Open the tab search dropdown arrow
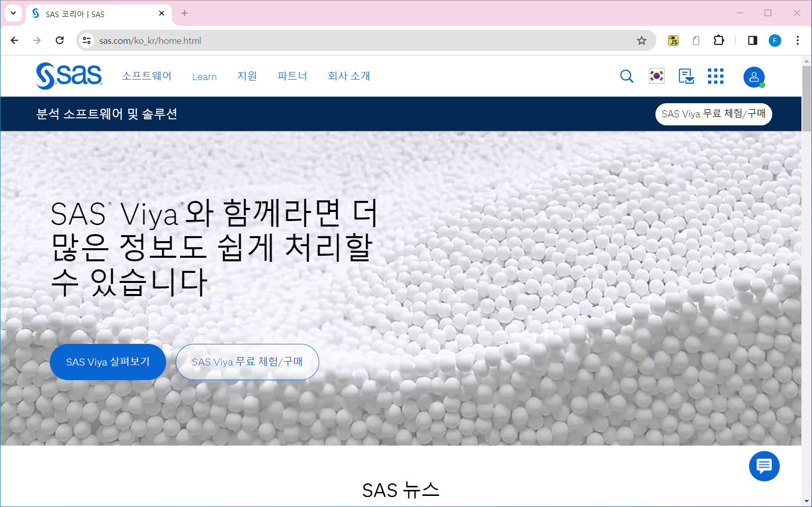The image size is (812, 507). pyautogui.click(x=13, y=13)
